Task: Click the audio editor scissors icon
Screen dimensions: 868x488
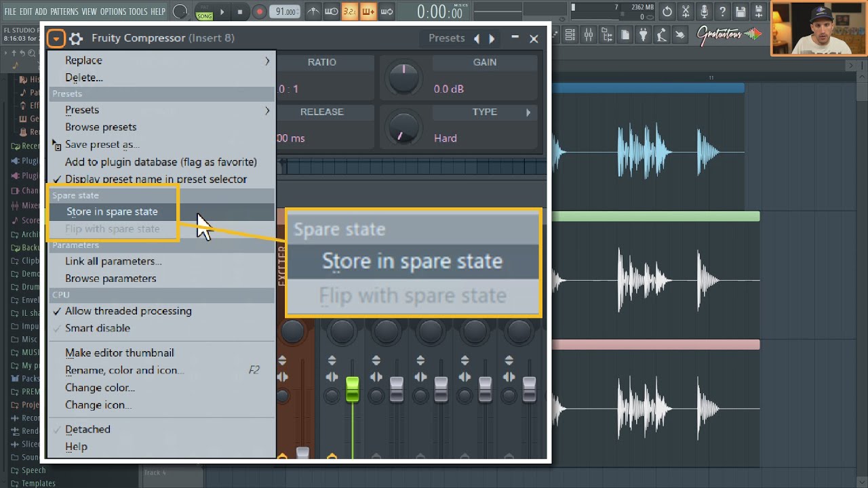Action: coord(686,12)
